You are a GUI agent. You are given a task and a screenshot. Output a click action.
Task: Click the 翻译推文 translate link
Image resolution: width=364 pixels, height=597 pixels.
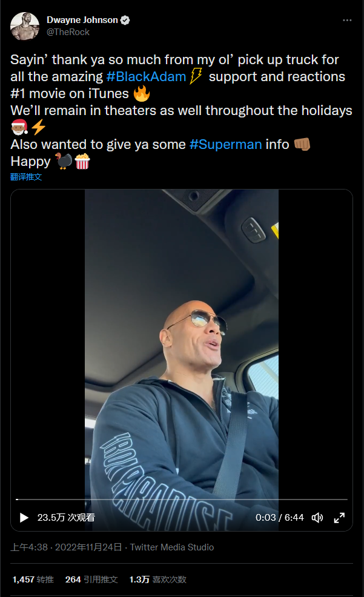[x=26, y=177]
